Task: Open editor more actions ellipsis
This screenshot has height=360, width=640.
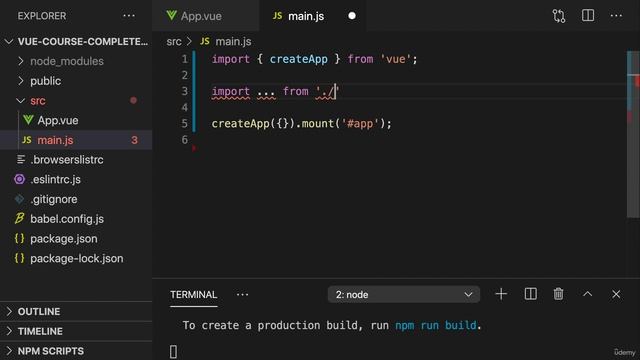Action: click(x=616, y=16)
